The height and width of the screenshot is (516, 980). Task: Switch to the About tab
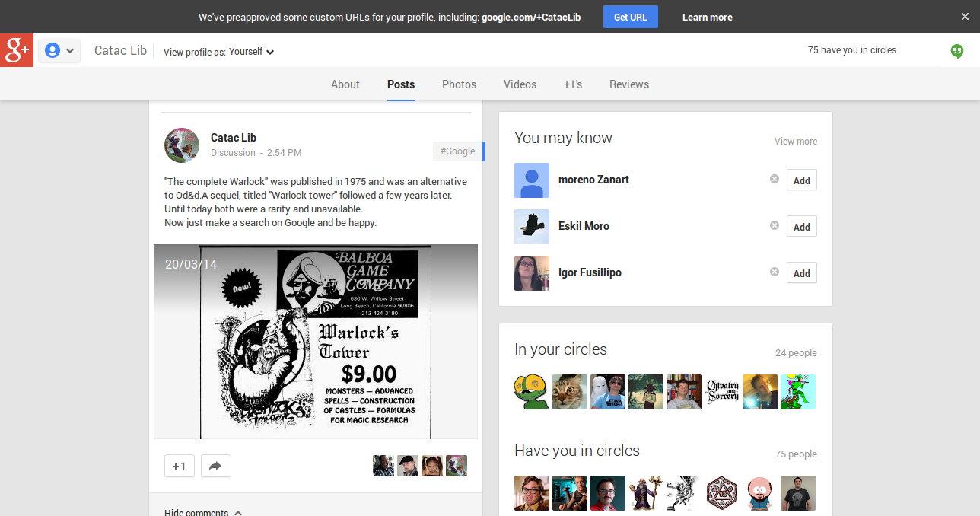point(345,84)
